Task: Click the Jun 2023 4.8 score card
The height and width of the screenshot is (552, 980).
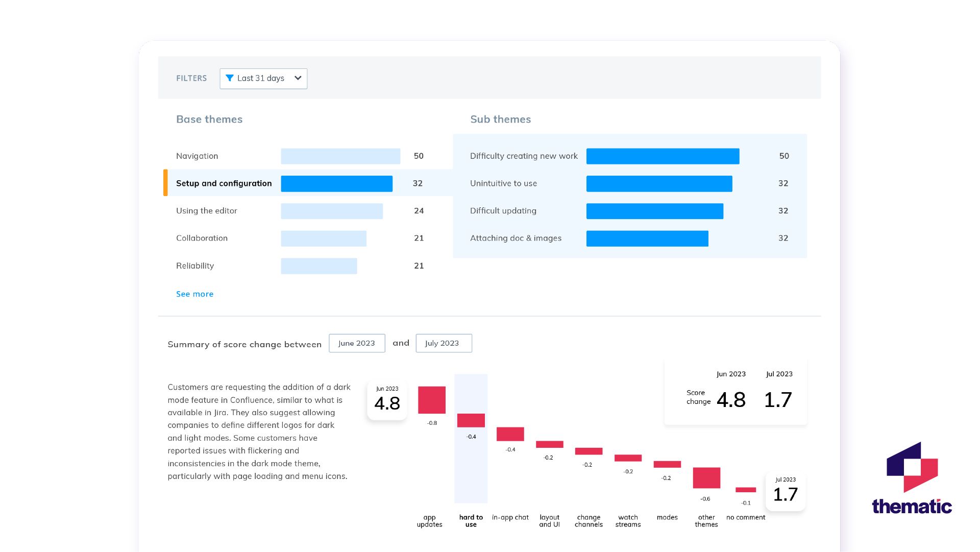Action: pos(387,400)
